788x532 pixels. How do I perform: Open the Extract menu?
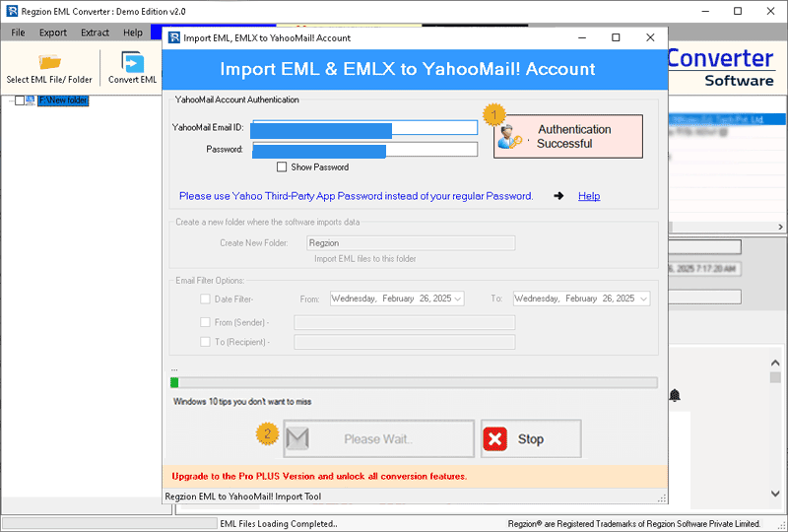point(95,33)
